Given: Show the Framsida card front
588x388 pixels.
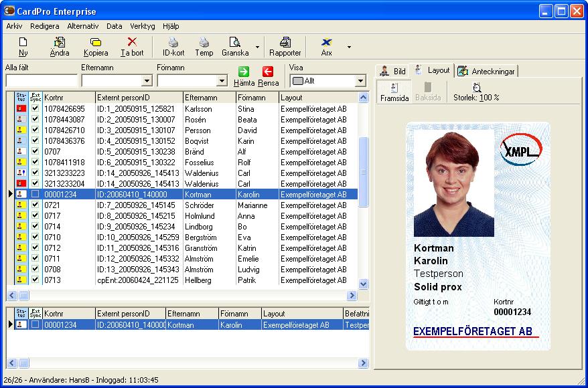Looking at the screenshot, I should click(394, 92).
